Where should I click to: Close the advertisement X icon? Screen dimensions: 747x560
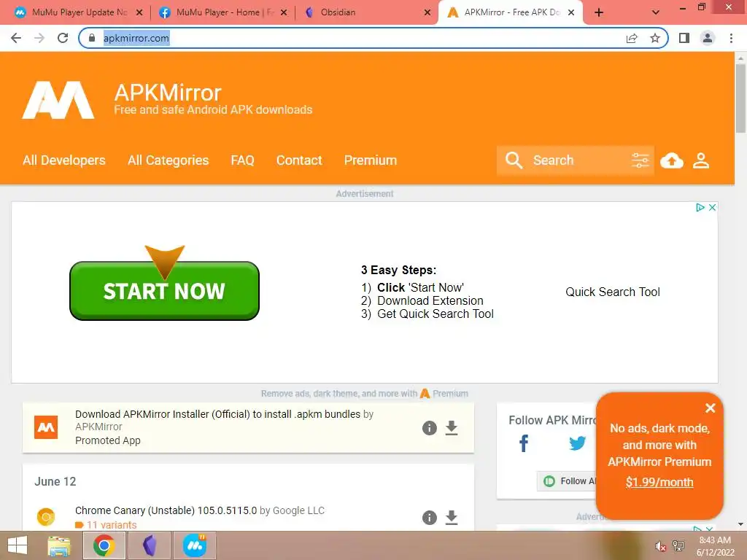(x=712, y=207)
